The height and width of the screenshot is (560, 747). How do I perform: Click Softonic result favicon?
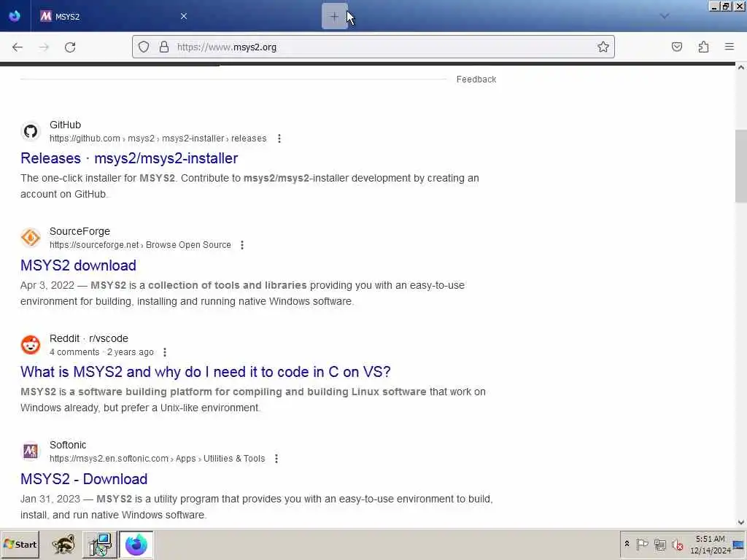point(31,451)
